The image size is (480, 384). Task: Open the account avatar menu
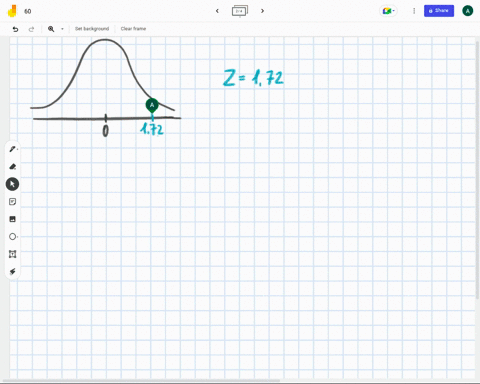point(468,11)
